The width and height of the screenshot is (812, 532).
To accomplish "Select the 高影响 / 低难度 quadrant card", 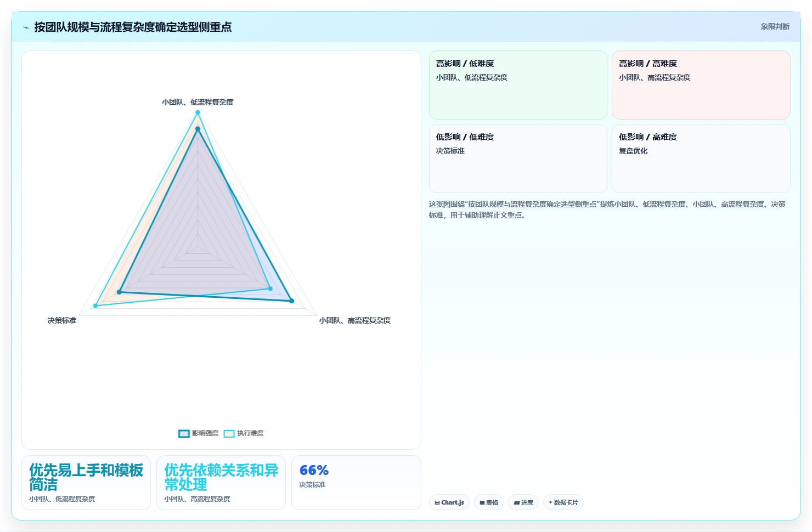I will (x=518, y=85).
